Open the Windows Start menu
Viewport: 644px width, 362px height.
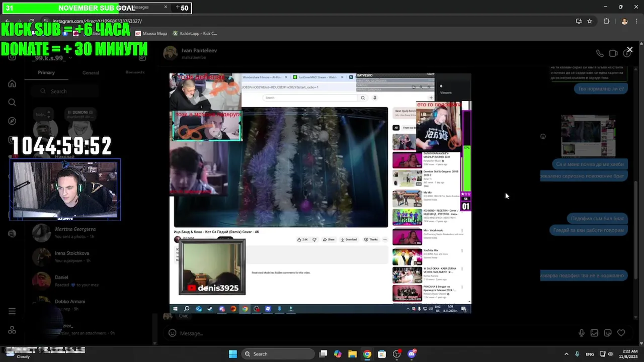pos(233,354)
